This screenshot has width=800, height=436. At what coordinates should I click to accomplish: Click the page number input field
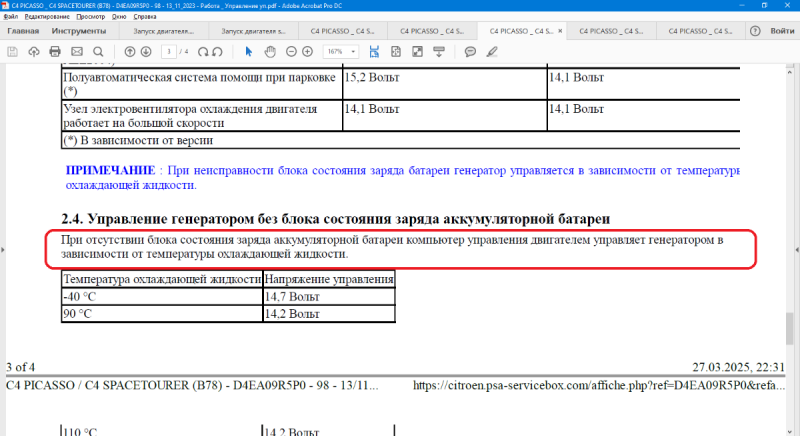click(x=171, y=51)
